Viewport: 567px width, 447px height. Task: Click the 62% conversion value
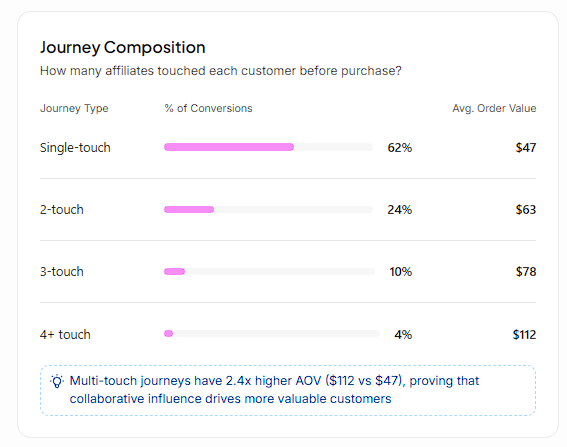coord(400,148)
